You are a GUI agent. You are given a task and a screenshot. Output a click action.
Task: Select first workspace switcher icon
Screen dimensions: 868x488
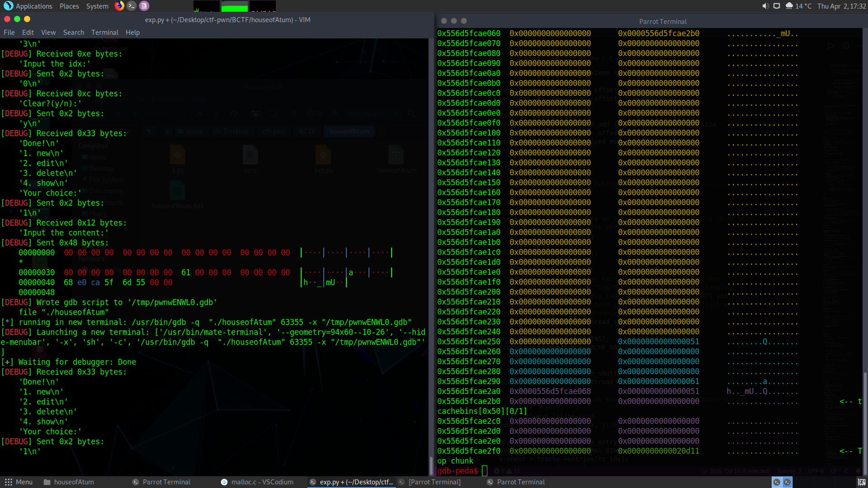click(777, 482)
